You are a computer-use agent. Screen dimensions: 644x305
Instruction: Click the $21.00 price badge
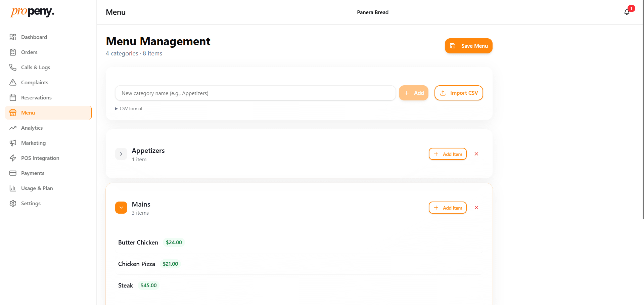pyautogui.click(x=170, y=264)
